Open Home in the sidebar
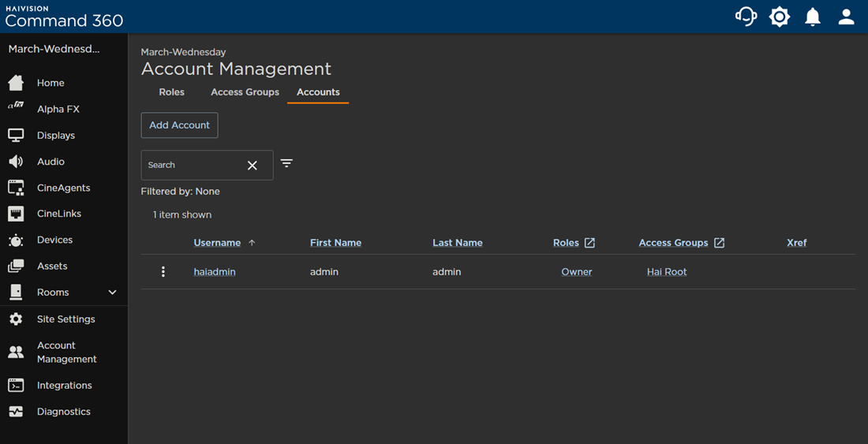The height and width of the screenshot is (444, 868). (51, 83)
